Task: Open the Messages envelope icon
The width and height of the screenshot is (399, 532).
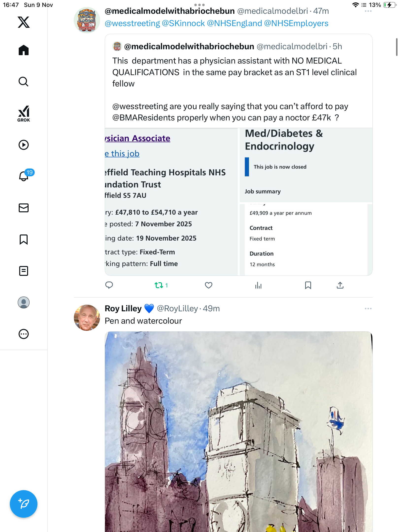Action: pyautogui.click(x=24, y=208)
